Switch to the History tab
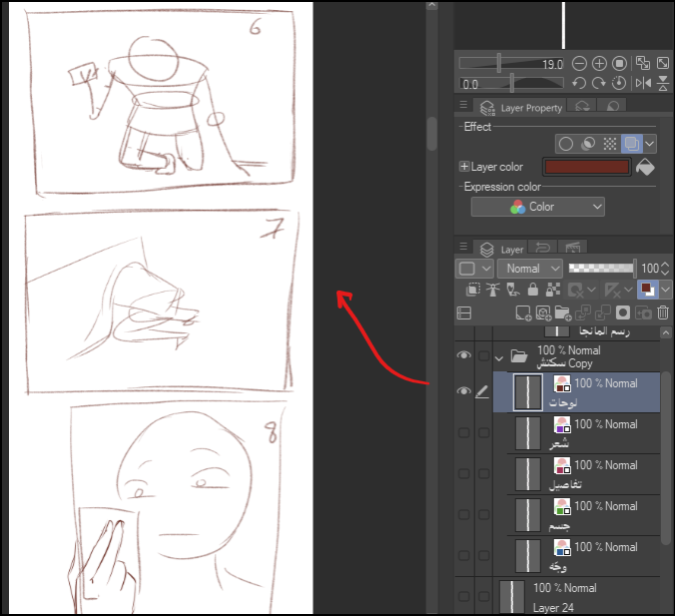 pos(542,248)
